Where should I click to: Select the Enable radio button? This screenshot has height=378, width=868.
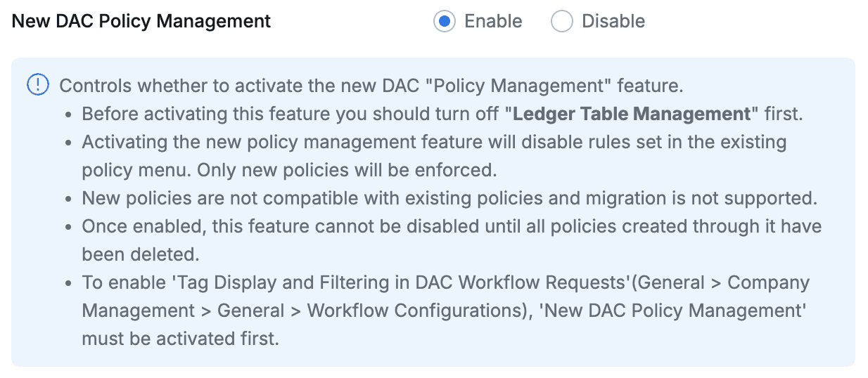(x=444, y=21)
